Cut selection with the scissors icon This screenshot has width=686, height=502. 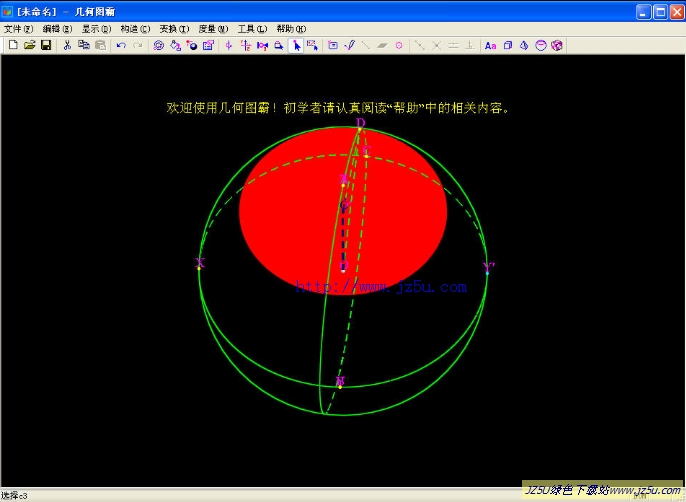pyautogui.click(x=67, y=45)
